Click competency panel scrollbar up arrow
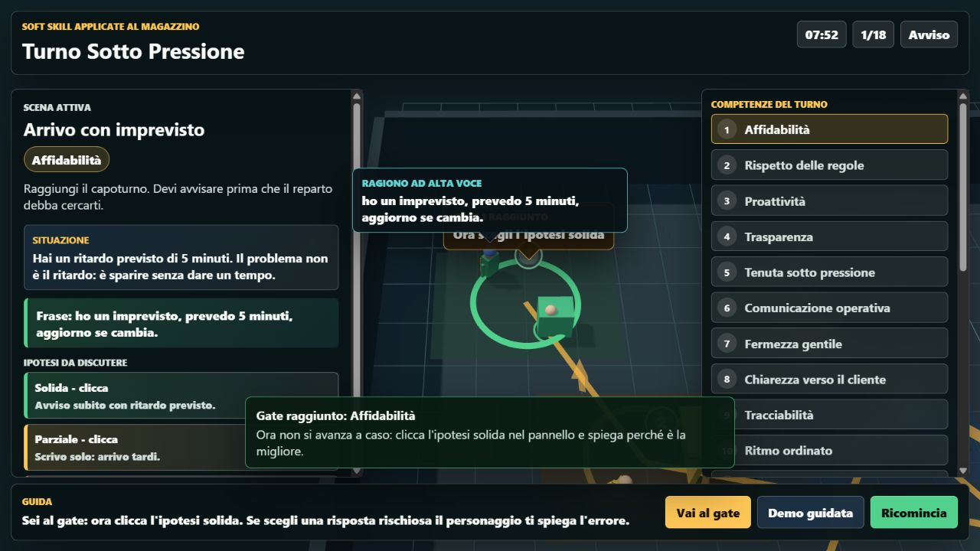This screenshot has height=551, width=980. [x=963, y=96]
